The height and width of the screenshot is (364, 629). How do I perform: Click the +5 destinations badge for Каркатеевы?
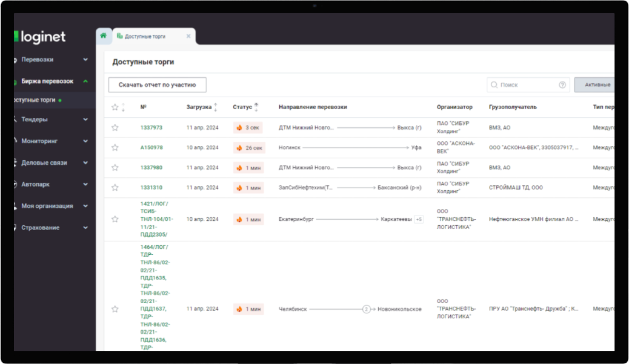419,219
